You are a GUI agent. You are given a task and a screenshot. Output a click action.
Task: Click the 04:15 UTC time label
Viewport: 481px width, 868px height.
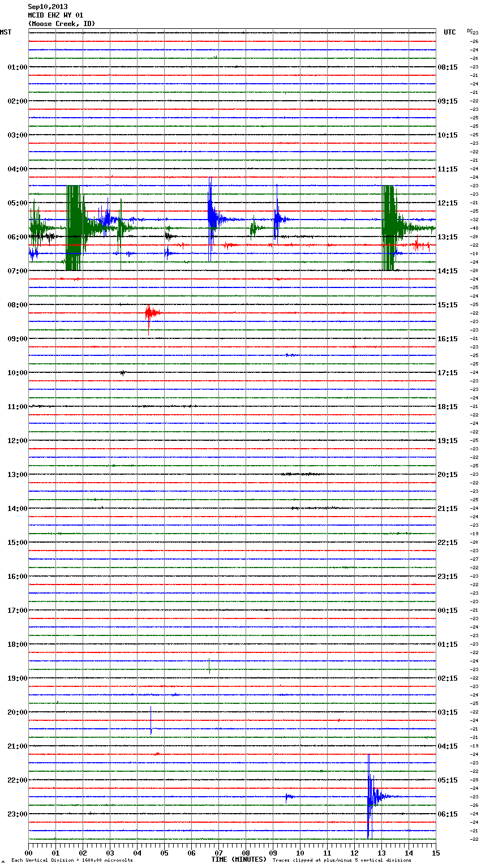tap(448, 746)
